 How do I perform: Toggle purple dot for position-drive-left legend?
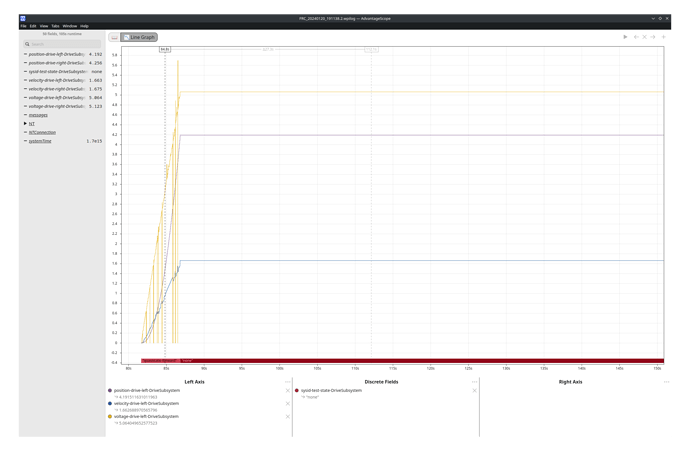click(110, 390)
